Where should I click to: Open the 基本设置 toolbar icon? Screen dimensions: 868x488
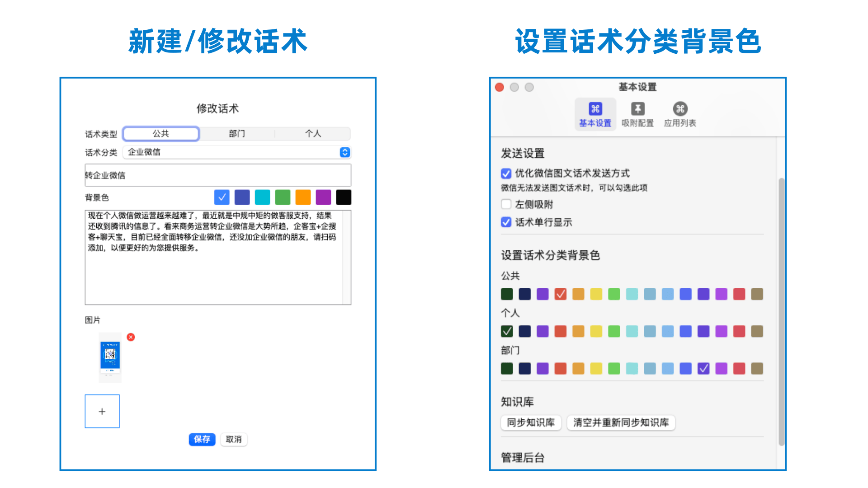(595, 109)
